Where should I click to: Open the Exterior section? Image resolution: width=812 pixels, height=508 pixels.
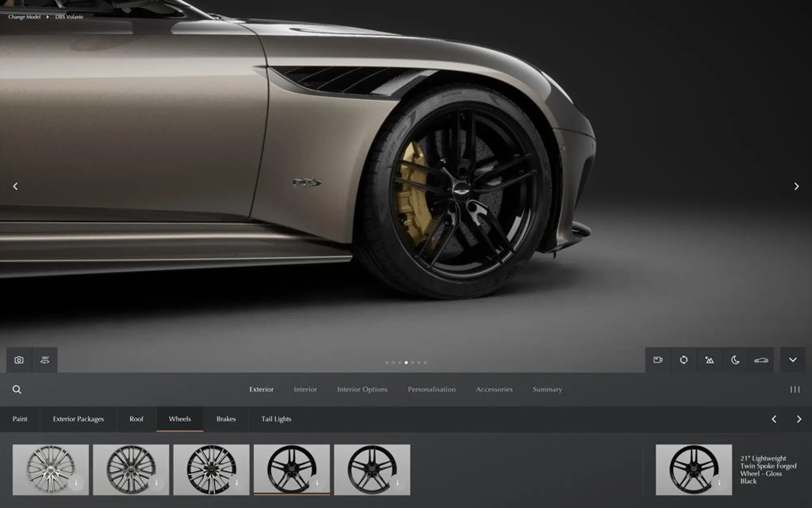coord(261,389)
